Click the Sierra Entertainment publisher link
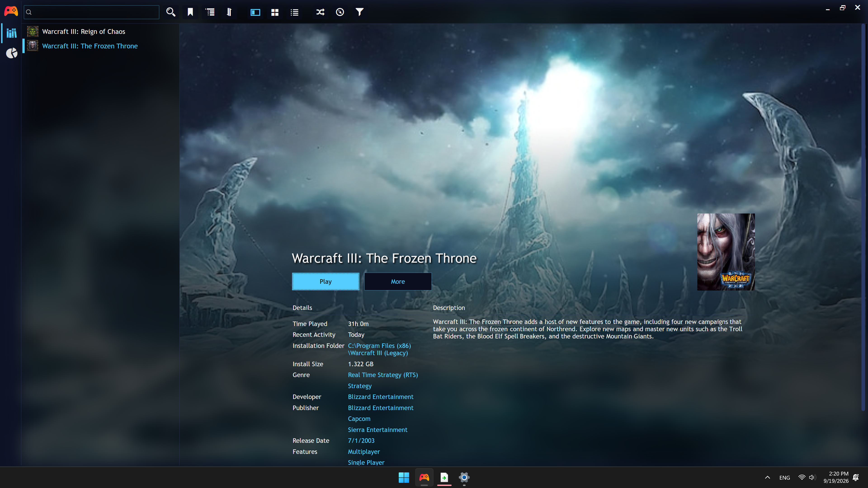The height and width of the screenshot is (488, 868). point(377,430)
